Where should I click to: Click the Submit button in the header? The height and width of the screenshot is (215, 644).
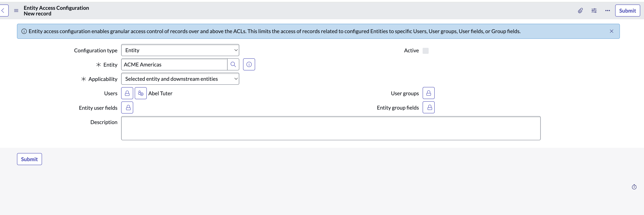tap(627, 11)
